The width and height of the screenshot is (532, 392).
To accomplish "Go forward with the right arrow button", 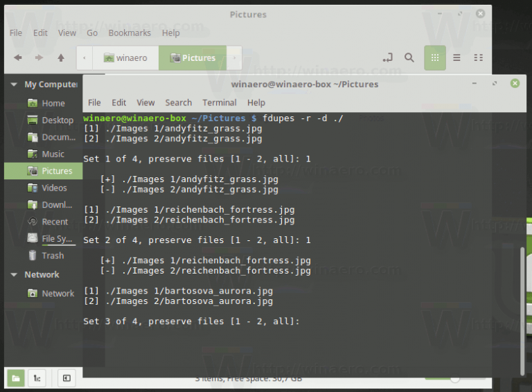I will point(39,58).
